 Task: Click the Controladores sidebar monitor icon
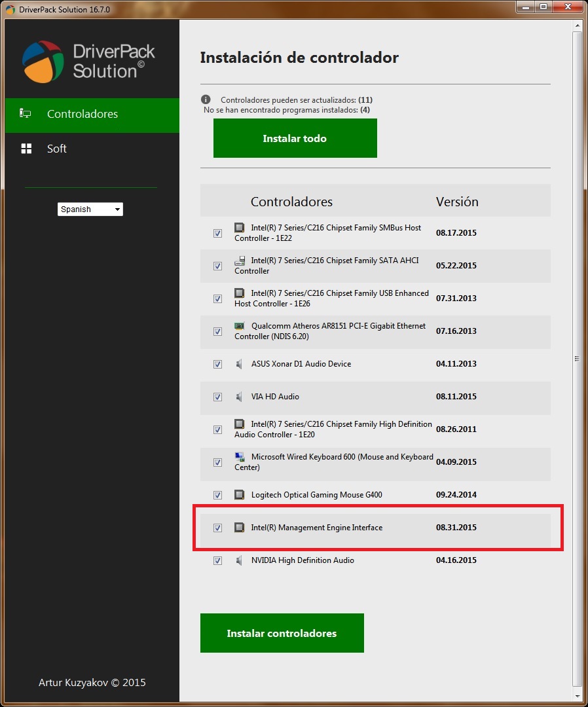point(26,114)
